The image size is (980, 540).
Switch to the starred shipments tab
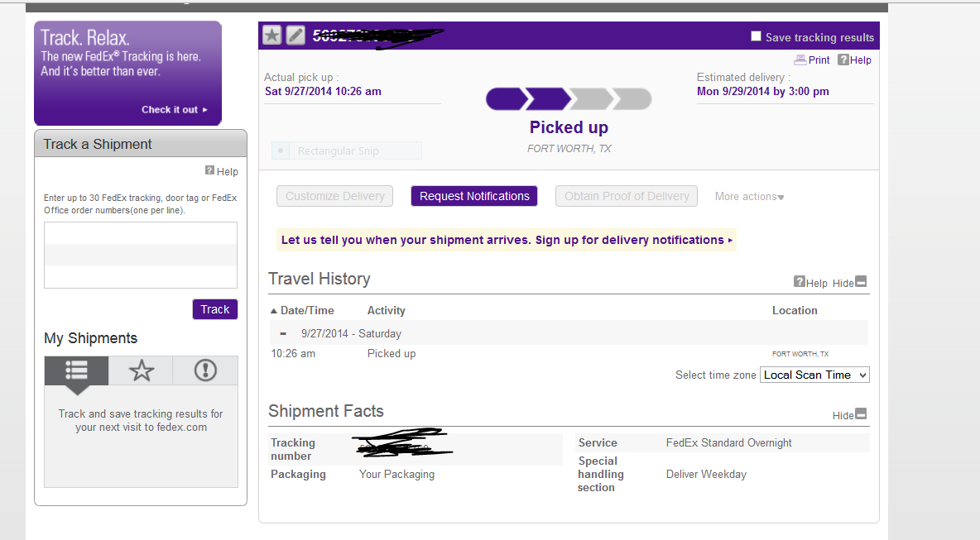142,370
